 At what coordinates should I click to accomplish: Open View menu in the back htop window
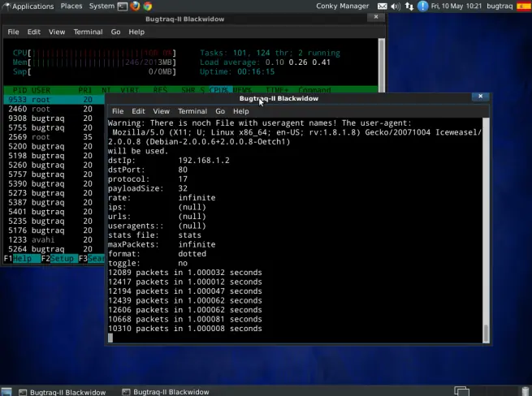pyautogui.click(x=57, y=32)
